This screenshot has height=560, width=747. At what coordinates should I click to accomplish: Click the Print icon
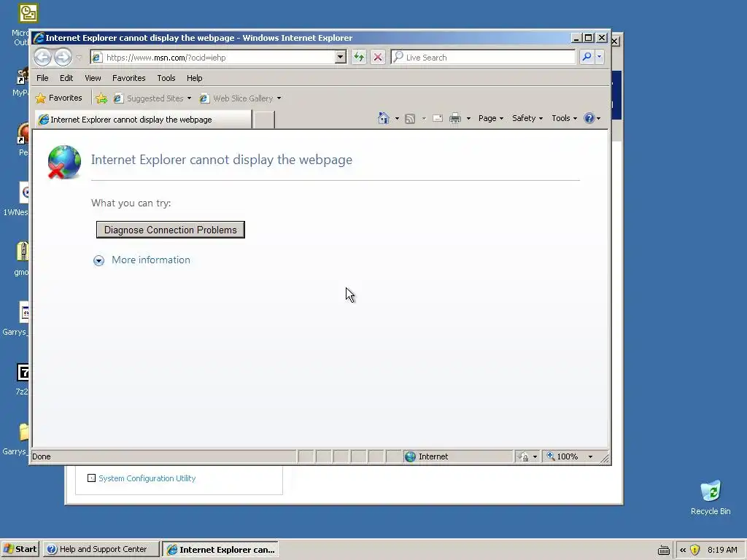pyautogui.click(x=455, y=118)
